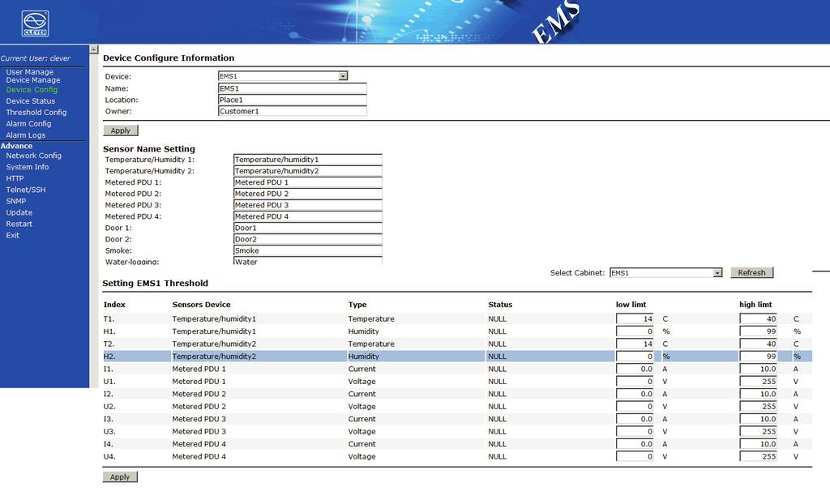
Task: Edit I2 high limit current field
Action: pyautogui.click(x=758, y=394)
